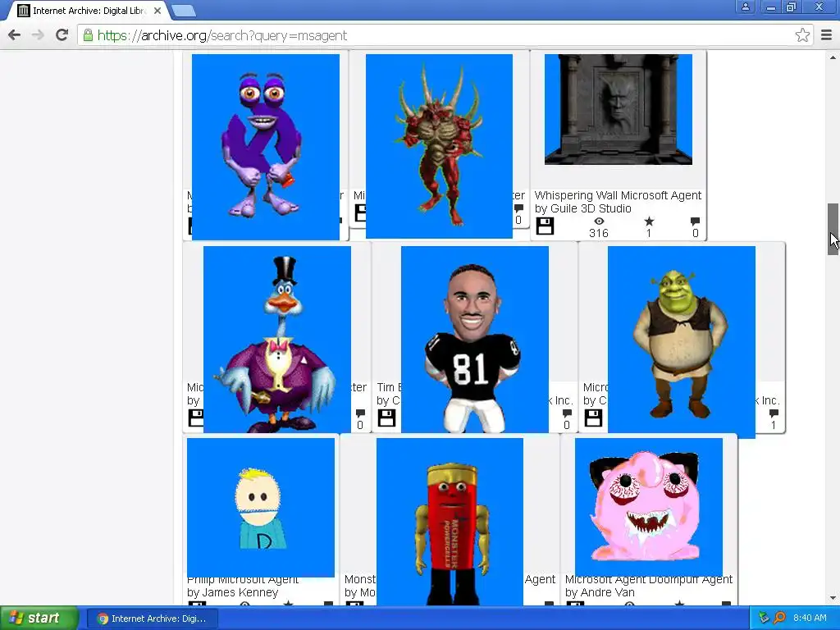Click the views eye icon on Whispering Wall card
This screenshot has width=840, height=630.
(599, 221)
